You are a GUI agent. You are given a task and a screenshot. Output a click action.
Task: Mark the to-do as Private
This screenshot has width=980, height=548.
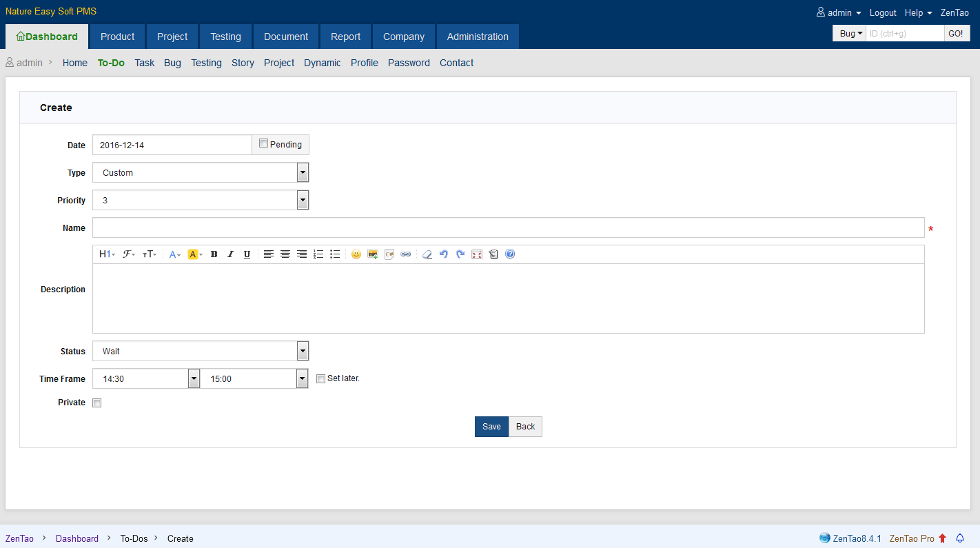click(97, 403)
